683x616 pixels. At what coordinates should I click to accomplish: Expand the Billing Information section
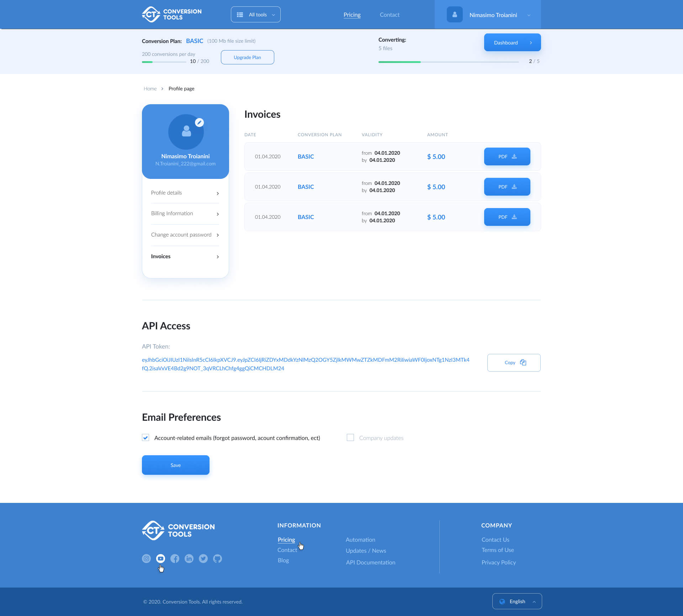tap(185, 213)
